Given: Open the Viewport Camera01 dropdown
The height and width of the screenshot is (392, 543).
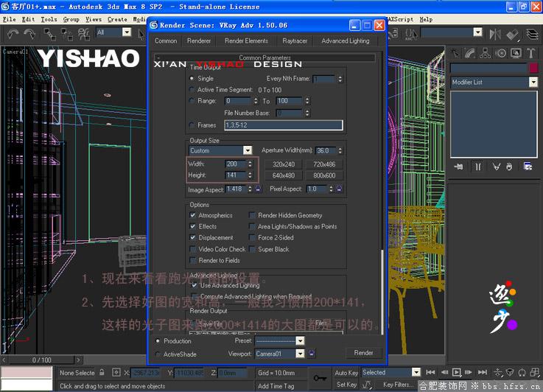Looking at the screenshot, I should tap(301, 354).
